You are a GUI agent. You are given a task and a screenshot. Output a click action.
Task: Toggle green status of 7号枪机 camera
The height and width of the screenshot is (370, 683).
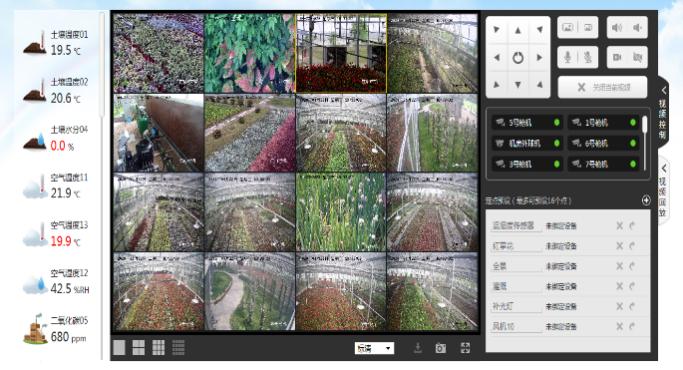point(633,164)
